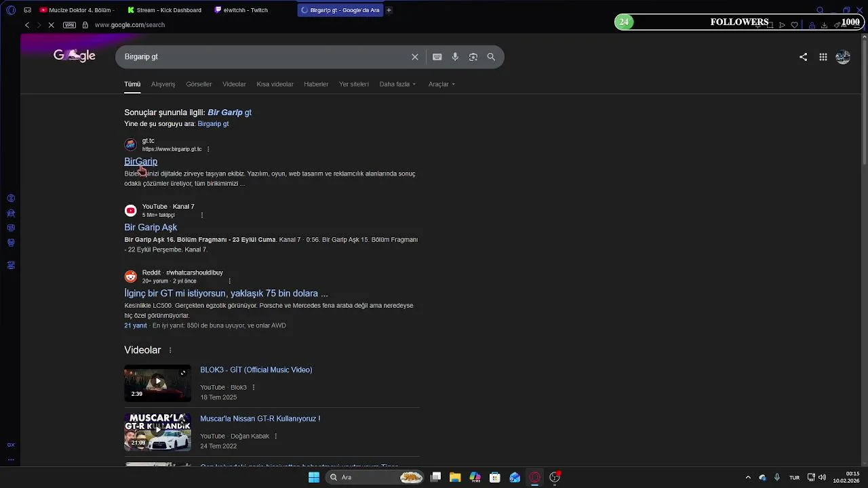Search instead for original Birgarip gt
This screenshot has width=868, height=488.
(213, 124)
